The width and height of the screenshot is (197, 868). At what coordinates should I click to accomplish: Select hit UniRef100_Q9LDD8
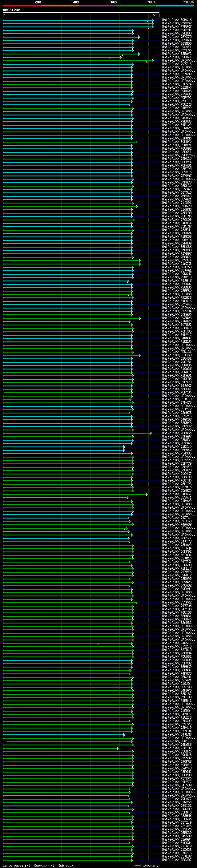point(177,33)
